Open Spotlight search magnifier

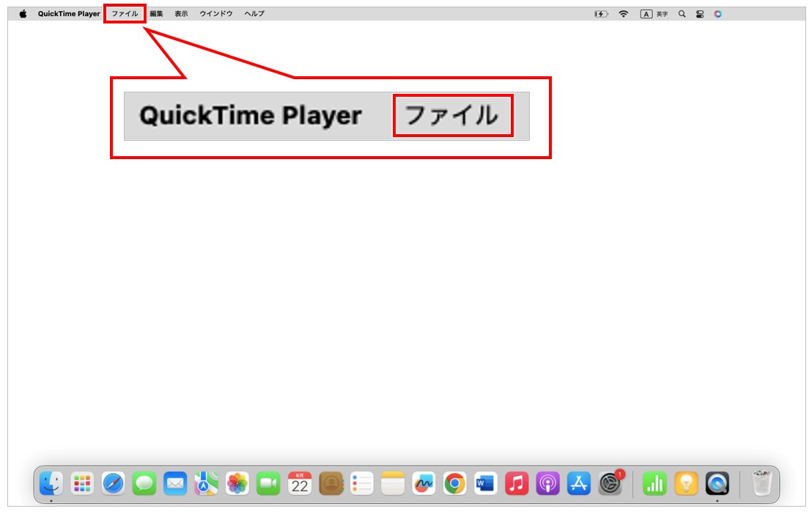point(682,14)
